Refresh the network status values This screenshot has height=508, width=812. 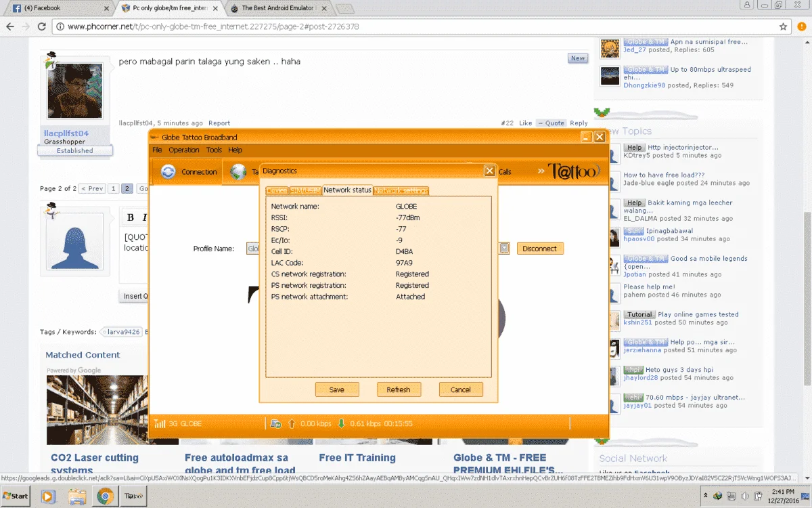pos(399,389)
